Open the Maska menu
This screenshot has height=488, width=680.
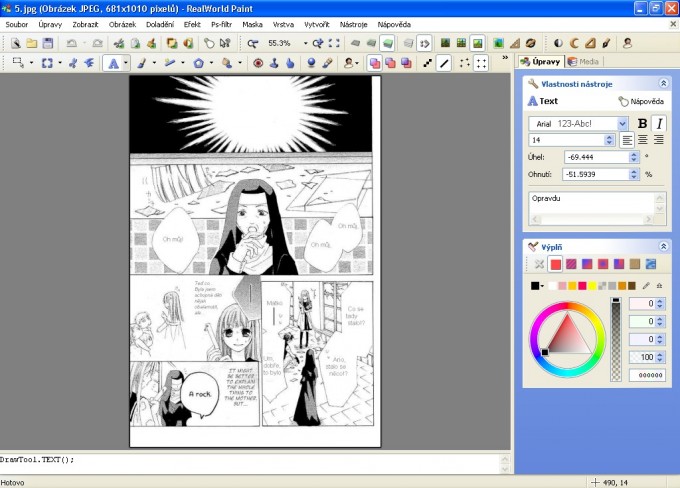point(252,25)
